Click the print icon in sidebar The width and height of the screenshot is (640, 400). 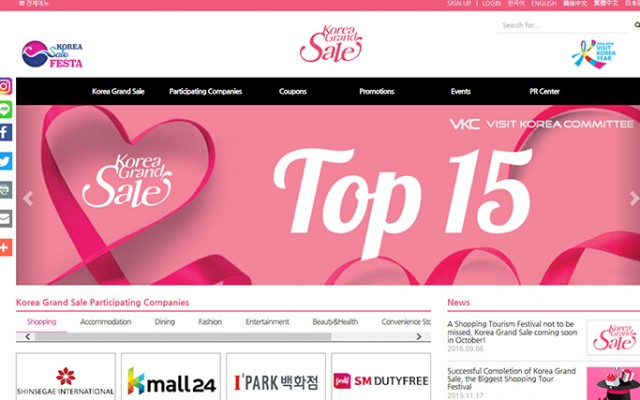[x=5, y=189]
